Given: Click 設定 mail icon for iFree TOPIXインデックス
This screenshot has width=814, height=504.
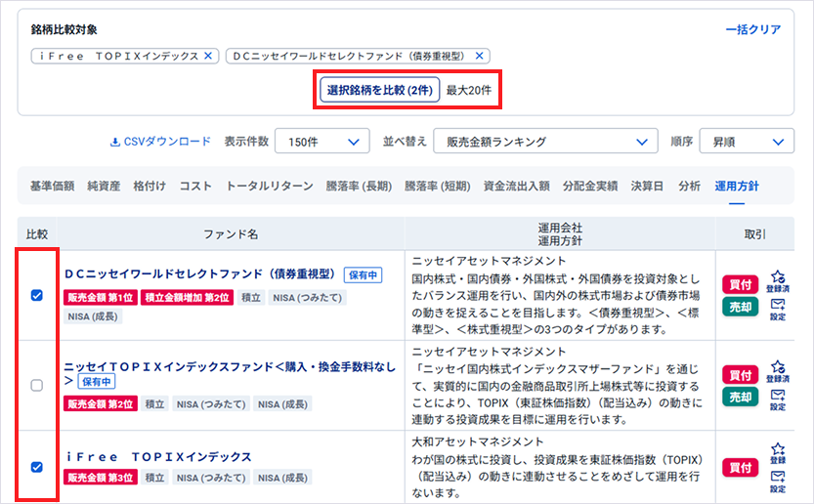Looking at the screenshot, I should [778, 482].
